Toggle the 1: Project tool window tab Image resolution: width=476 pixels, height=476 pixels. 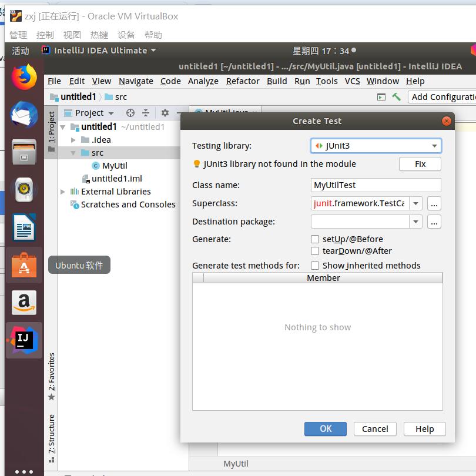point(51,132)
